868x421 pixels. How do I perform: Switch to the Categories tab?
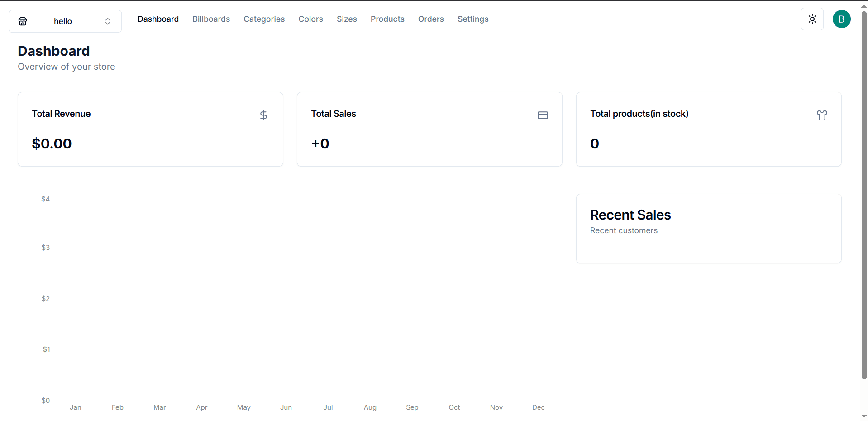click(264, 19)
